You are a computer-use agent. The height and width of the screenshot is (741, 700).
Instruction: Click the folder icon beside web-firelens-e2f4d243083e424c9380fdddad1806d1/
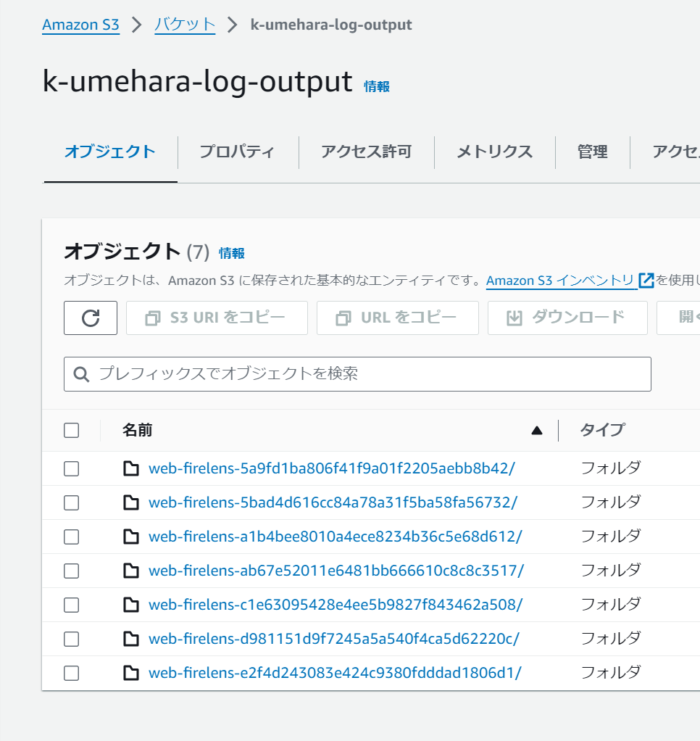pyautogui.click(x=131, y=672)
